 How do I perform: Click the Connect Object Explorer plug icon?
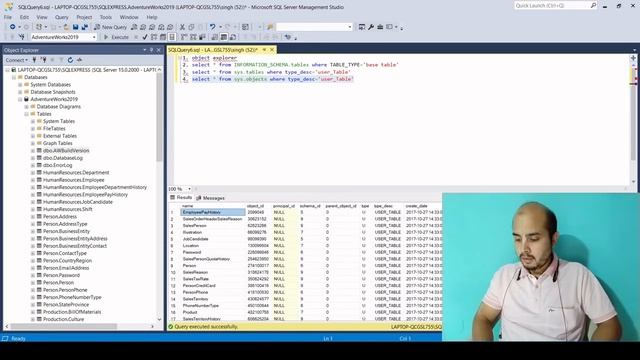[34, 60]
